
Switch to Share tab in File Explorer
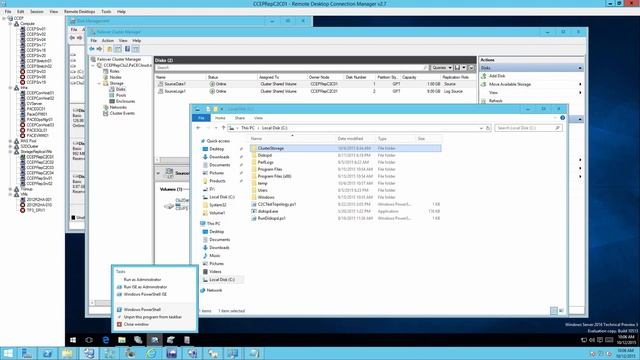pyautogui.click(x=240, y=118)
